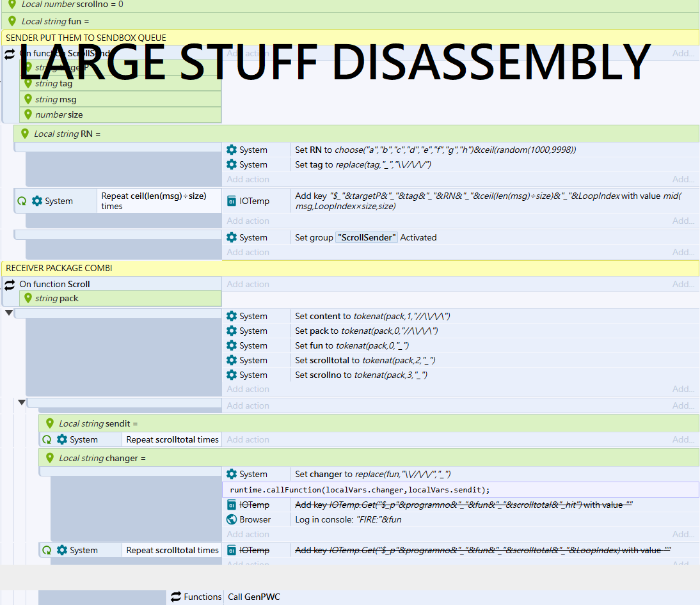This screenshot has height=605, width=700.
Task: Click Browser globe icon on 'Log in console' action
Action: coord(231,519)
